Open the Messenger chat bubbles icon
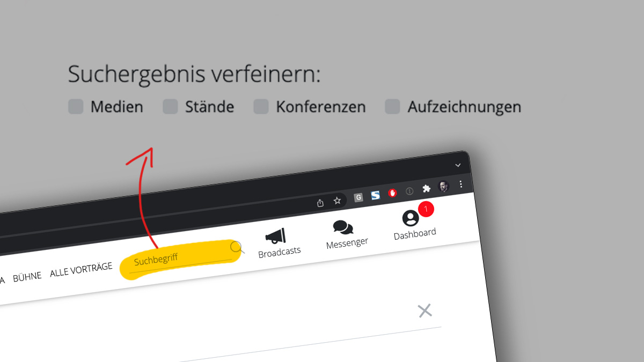 (x=343, y=228)
